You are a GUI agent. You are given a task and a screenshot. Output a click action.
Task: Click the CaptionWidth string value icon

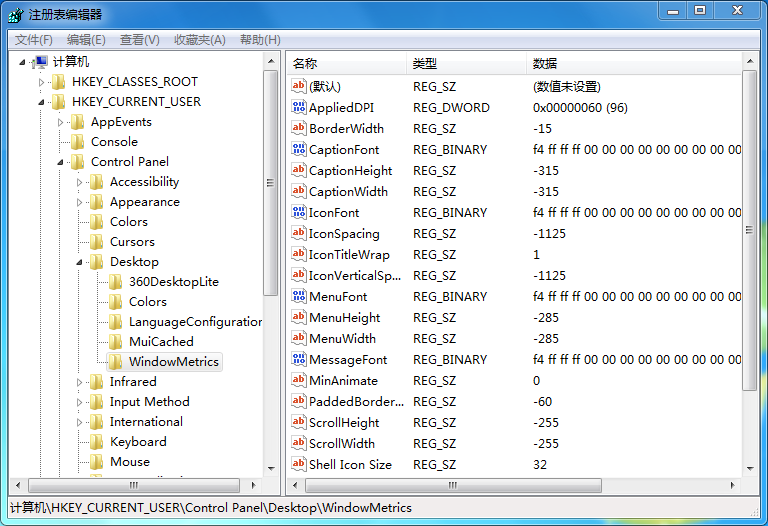(298, 191)
